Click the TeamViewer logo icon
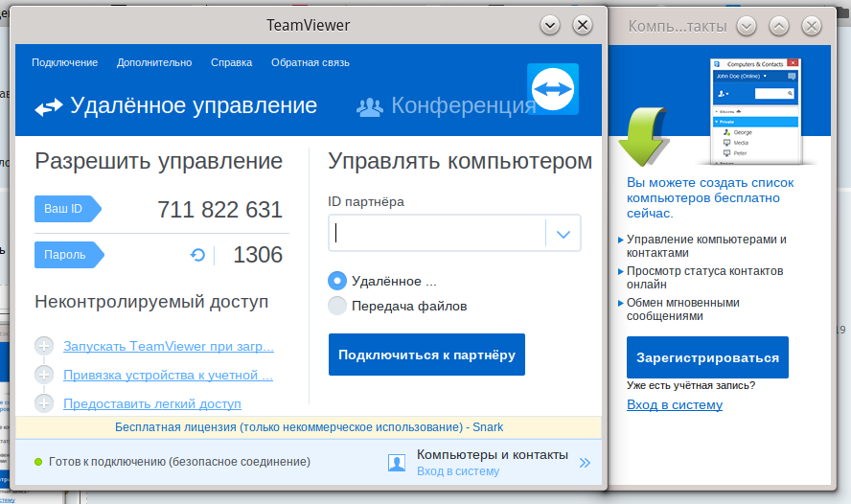851x504 pixels. coord(553,89)
